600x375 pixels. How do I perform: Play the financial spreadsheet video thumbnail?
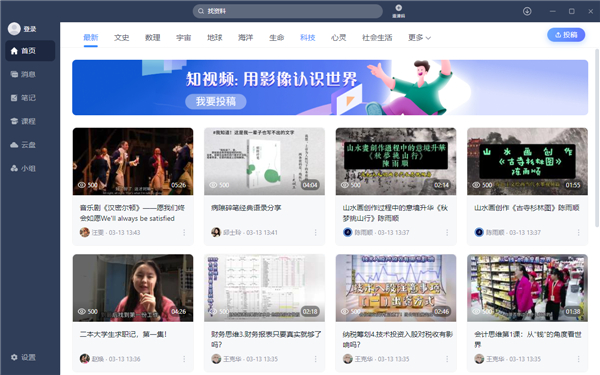(x=264, y=288)
